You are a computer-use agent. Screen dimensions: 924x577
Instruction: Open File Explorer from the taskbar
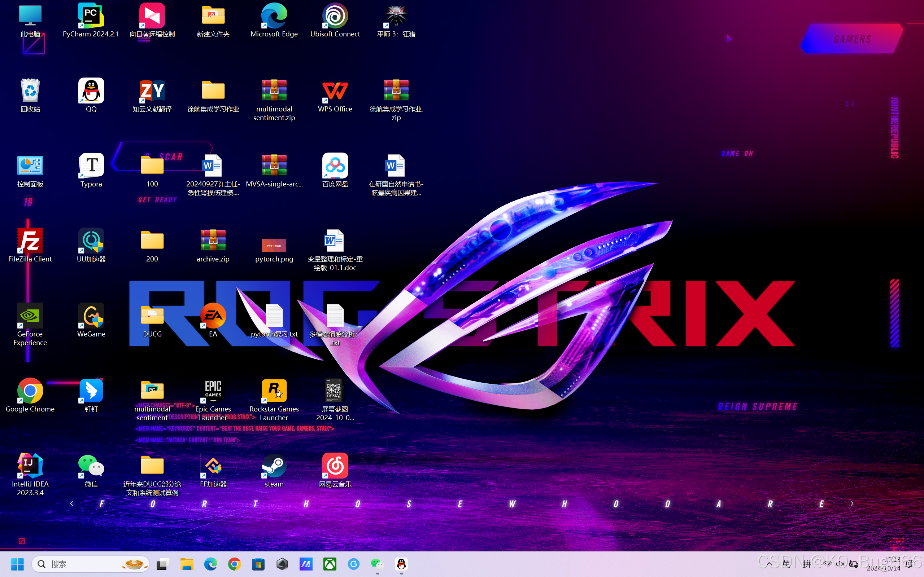[x=187, y=564]
